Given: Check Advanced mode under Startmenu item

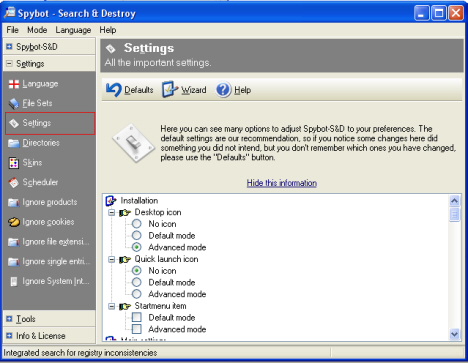Looking at the screenshot, I should [x=137, y=329].
